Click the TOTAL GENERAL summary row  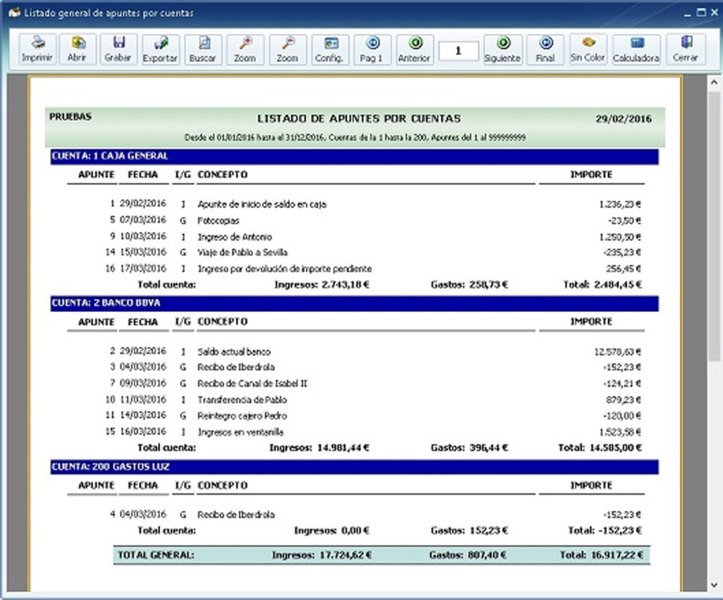pyautogui.click(x=380, y=554)
